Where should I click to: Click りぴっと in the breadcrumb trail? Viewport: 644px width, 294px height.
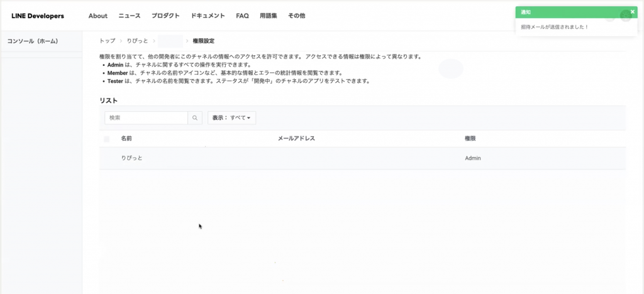[137, 41]
